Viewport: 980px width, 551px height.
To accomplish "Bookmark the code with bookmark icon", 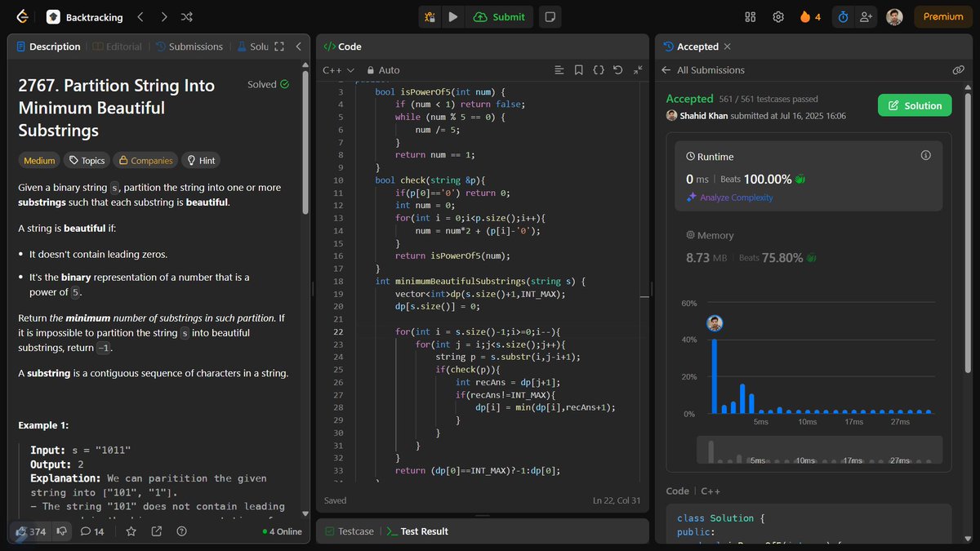I will (578, 70).
